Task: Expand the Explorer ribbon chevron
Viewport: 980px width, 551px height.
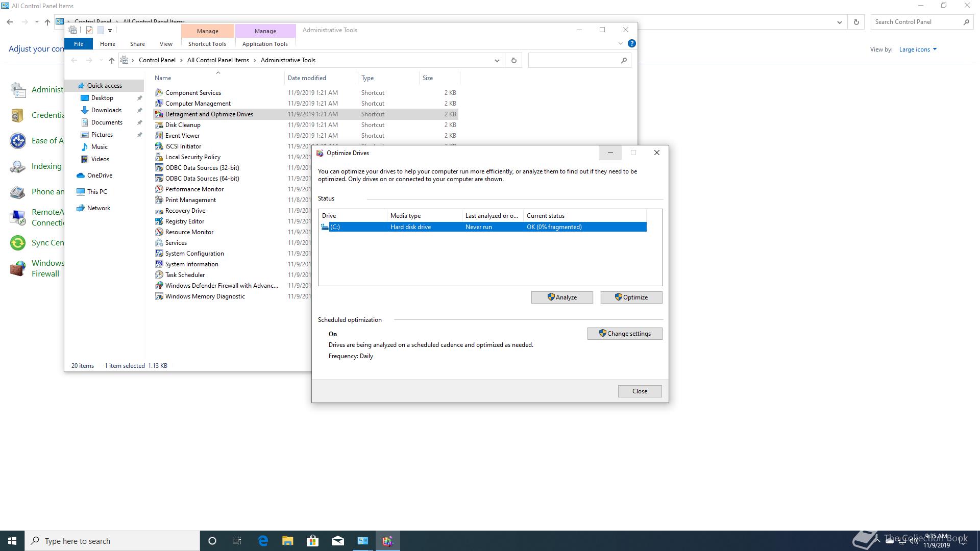Action: 620,44
